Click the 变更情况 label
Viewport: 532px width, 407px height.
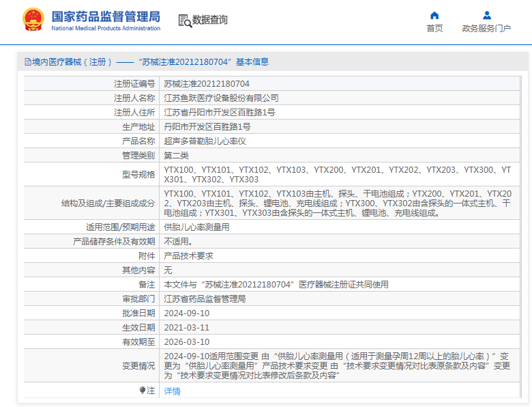click(x=138, y=365)
